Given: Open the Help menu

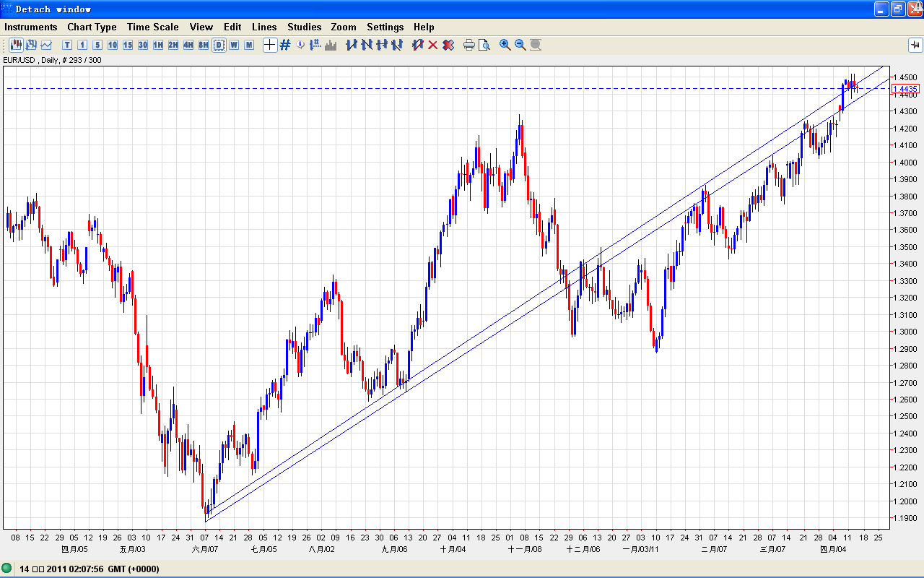Looking at the screenshot, I should (424, 27).
